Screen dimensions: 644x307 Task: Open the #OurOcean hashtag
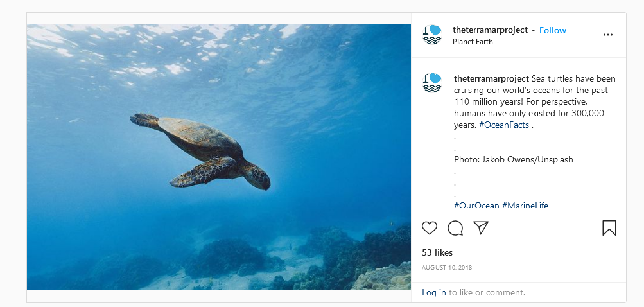[476, 205]
